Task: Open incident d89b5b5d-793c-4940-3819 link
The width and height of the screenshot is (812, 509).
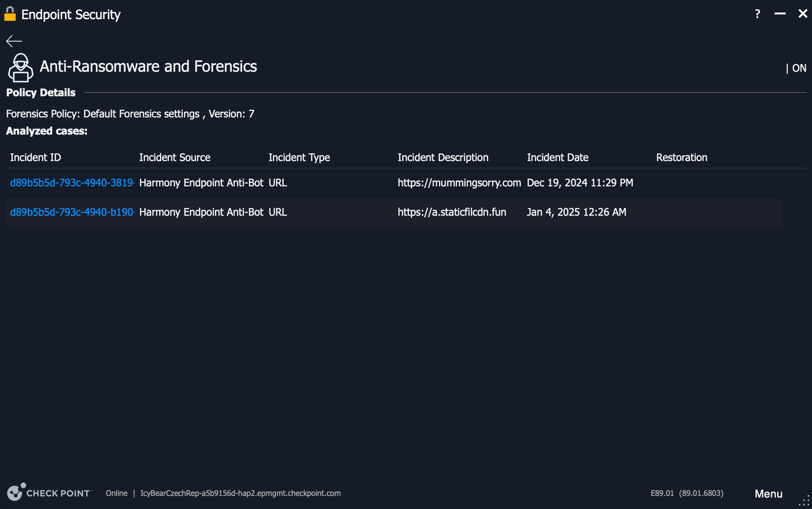Action: [72, 183]
